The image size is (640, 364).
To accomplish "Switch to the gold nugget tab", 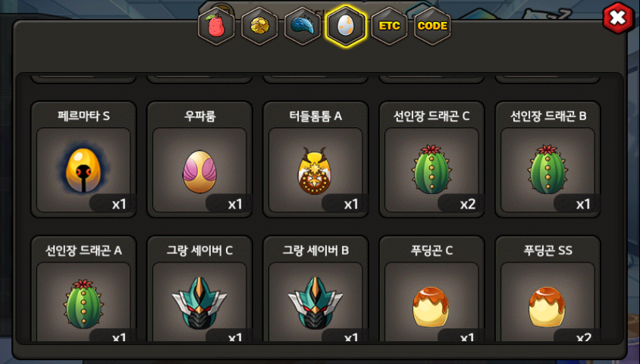I will coord(259,26).
